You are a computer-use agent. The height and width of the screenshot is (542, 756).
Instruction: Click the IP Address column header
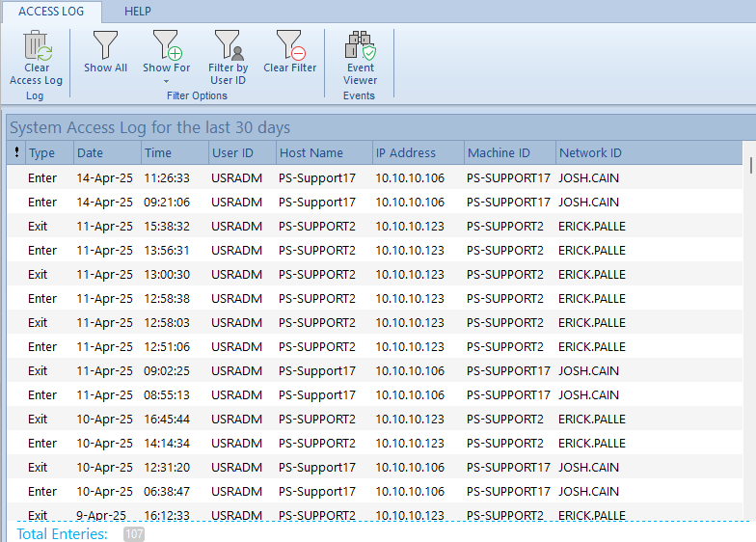406,152
